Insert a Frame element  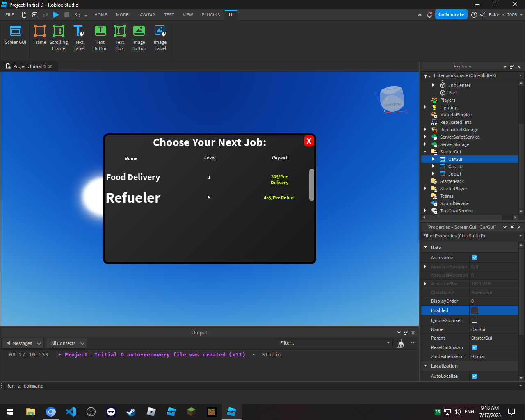(x=40, y=35)
